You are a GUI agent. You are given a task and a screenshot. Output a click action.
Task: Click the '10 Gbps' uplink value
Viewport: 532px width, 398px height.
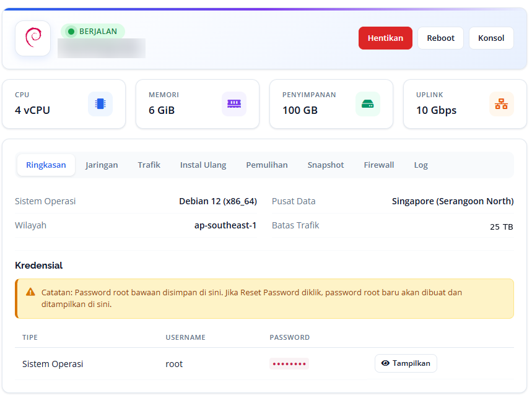coord(437,111)
